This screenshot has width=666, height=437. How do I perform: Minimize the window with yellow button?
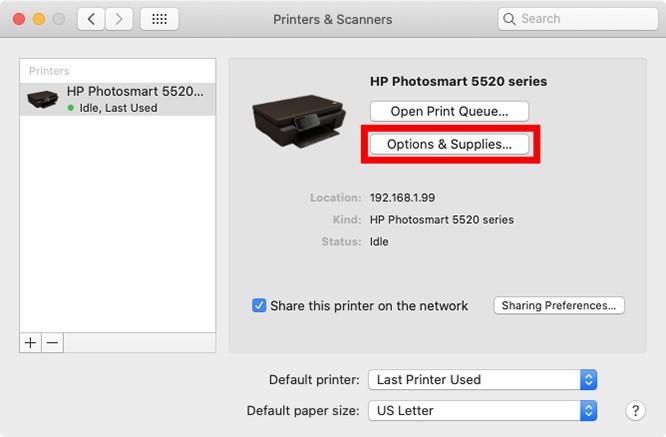pos(40,19)
